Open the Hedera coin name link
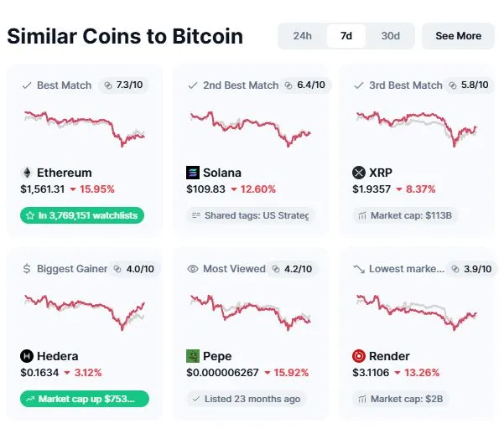Image resolution: width=504 pixels, height=439 pixels. (58, 356)
